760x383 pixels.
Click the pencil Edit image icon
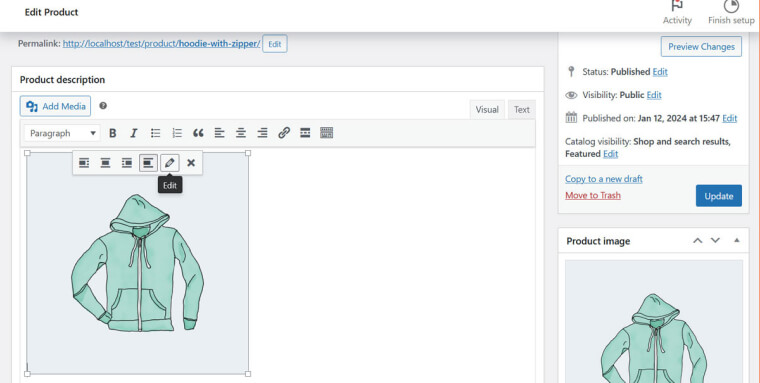tap(170, 163)
